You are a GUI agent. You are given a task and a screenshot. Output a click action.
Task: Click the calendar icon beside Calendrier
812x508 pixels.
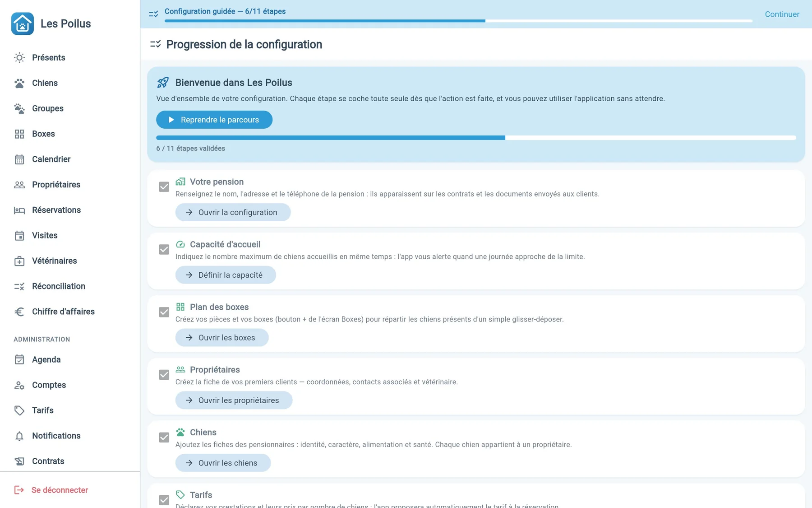click(x=19, y=159)
